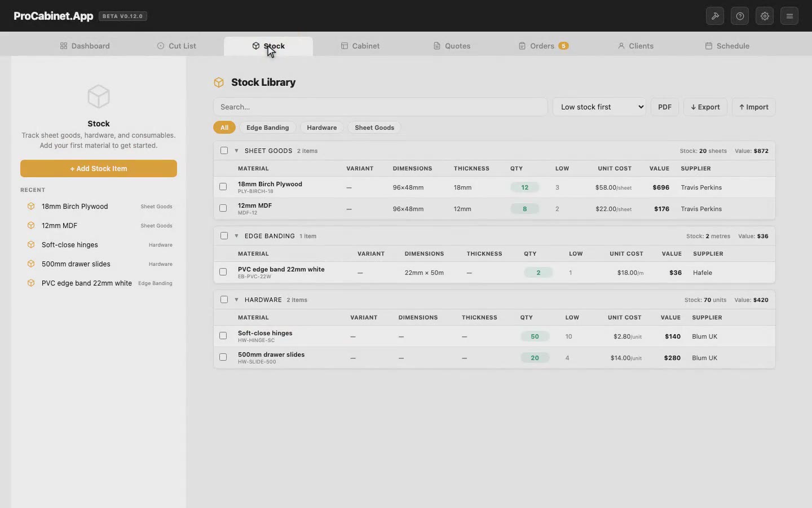Open recent item Soft-close hinges

(99, 244)
